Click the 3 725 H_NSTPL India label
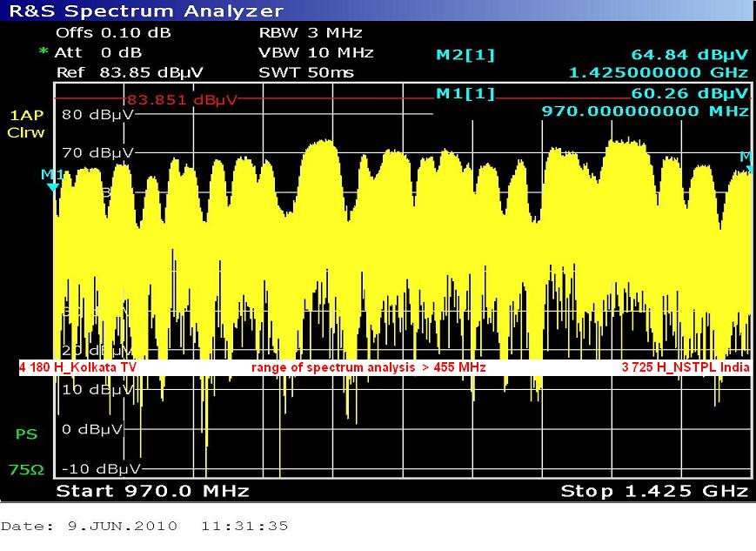Viewport: 756px width, 551px height. pos(685,368)
